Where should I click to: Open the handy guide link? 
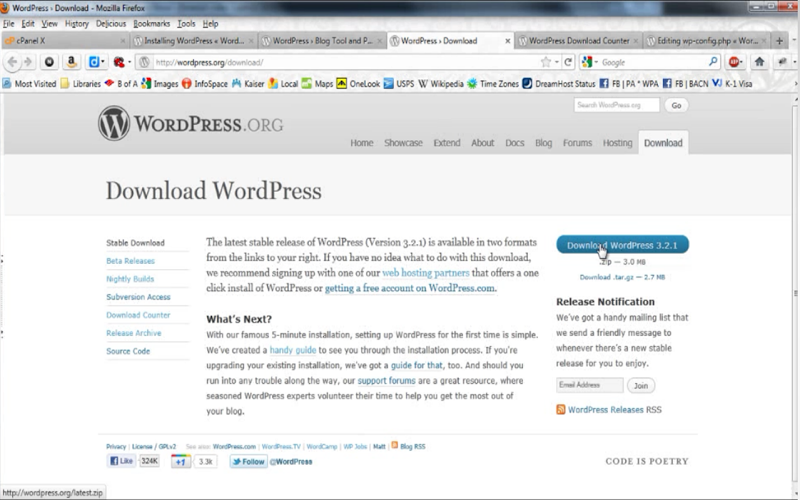pos(292,350)
